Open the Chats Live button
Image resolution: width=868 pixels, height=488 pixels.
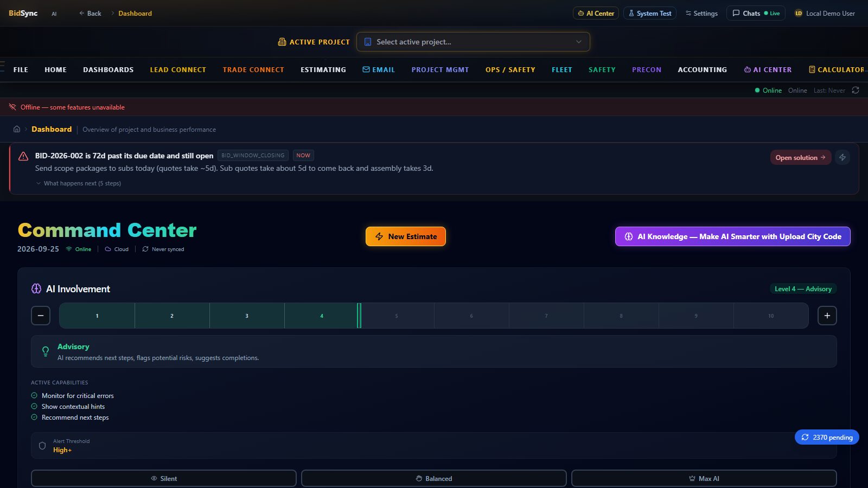click(756, 13)
